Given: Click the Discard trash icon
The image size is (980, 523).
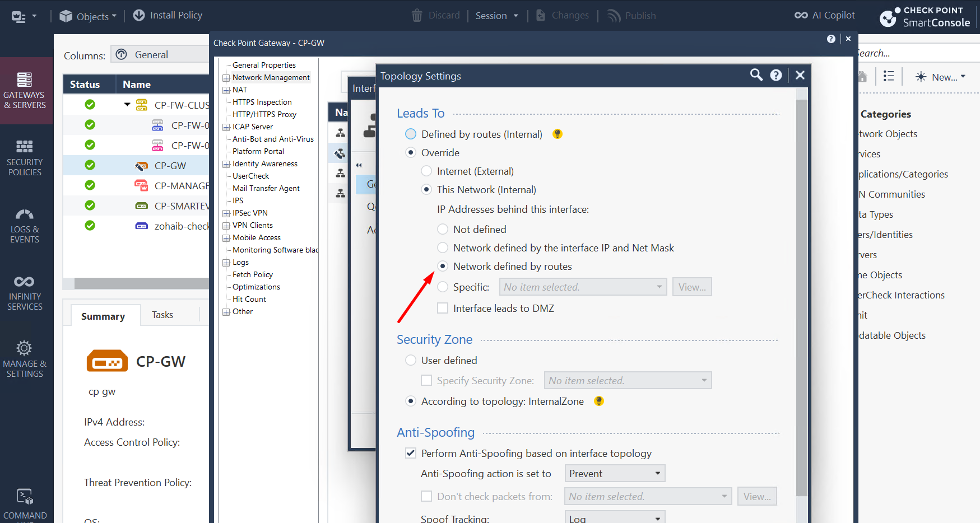Looking at the screenshot, I should 417,16.
